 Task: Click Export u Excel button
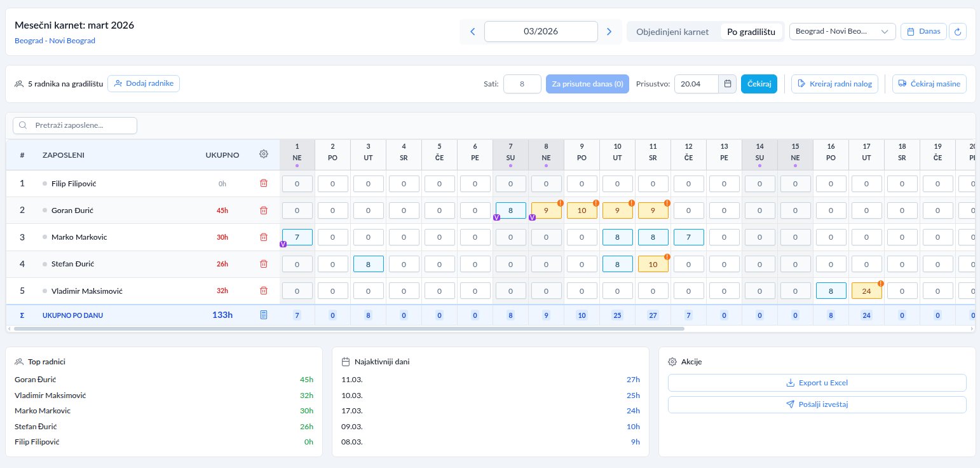pos(817,383)
